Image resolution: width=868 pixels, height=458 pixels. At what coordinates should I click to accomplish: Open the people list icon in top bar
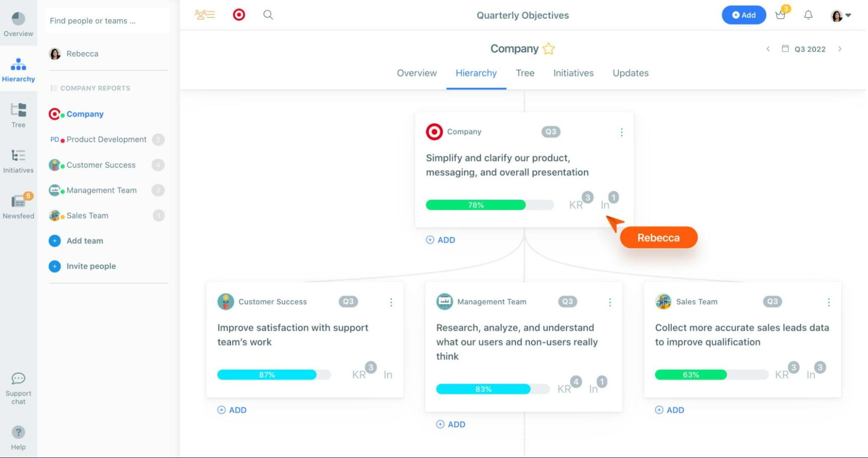tap(205, 15)
